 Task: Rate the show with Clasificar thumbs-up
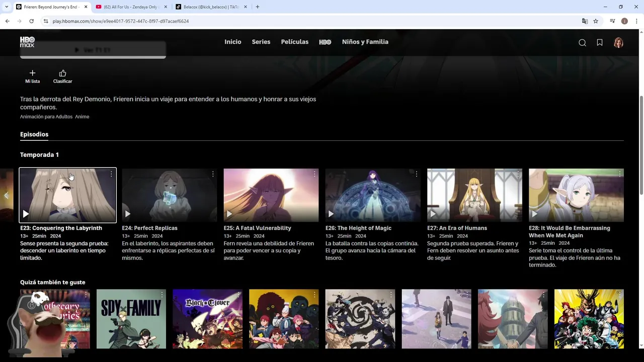[62, 76]
